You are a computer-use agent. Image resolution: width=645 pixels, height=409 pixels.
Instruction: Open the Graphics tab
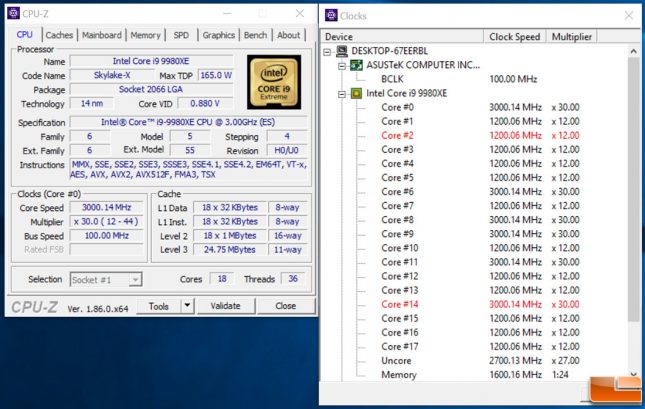pyautogui.click(x=218, y=35)
